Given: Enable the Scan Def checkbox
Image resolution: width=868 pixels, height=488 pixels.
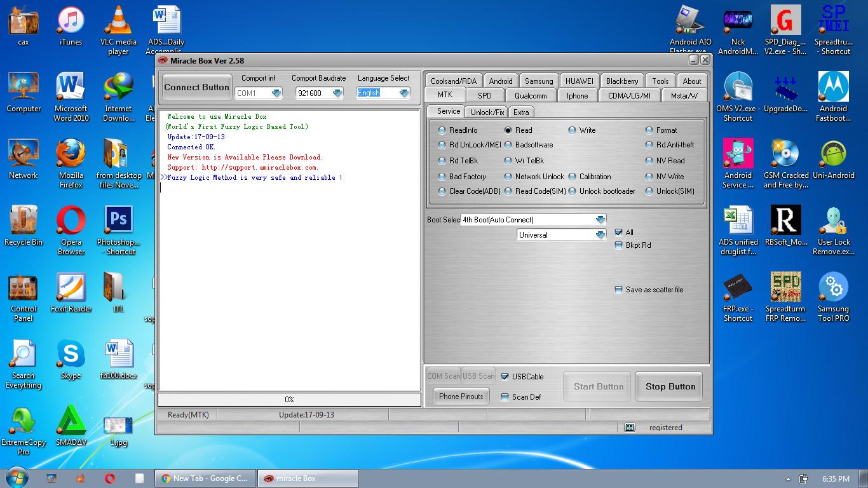Looking at the screenshot, I should [505, 397].
